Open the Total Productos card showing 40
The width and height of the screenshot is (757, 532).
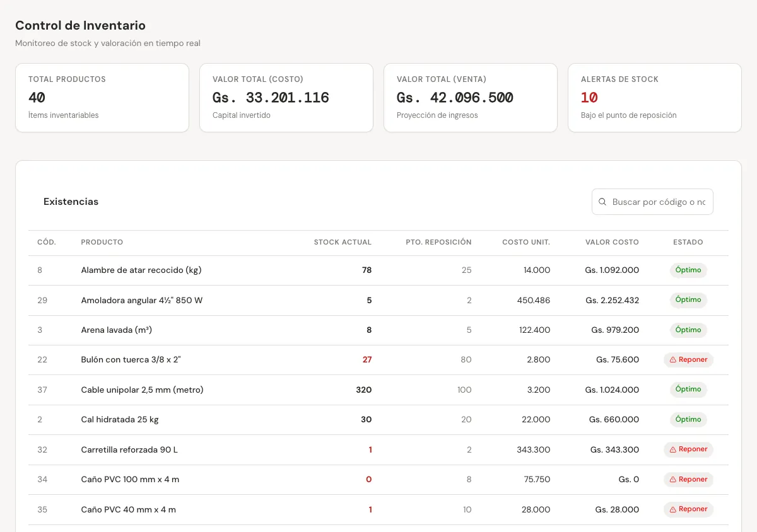click(102, 98)
